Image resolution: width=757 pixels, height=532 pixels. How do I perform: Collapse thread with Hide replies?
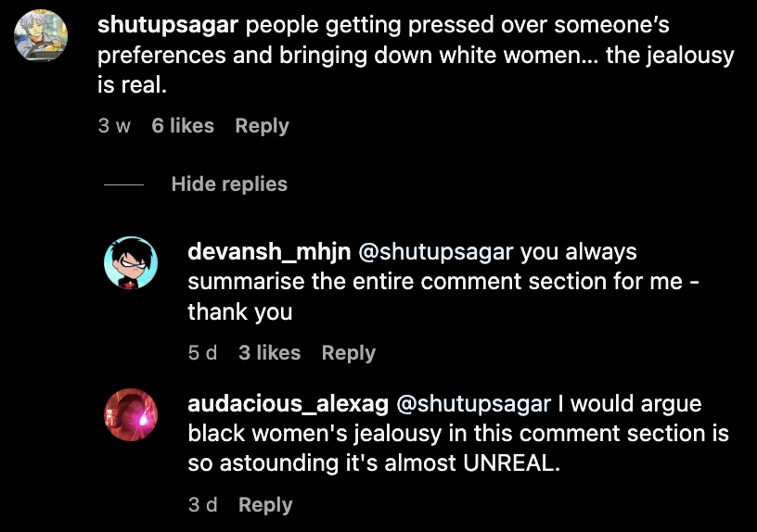point(229,184)
